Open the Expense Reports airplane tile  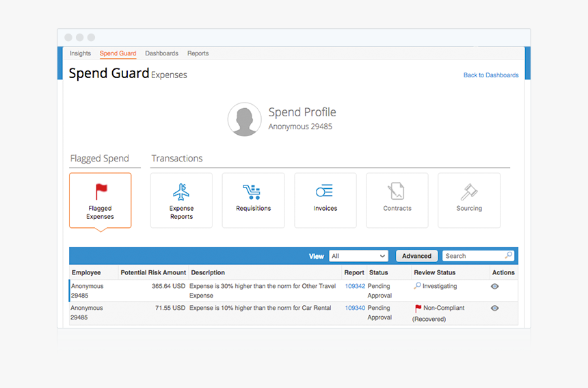pos(181,201)
